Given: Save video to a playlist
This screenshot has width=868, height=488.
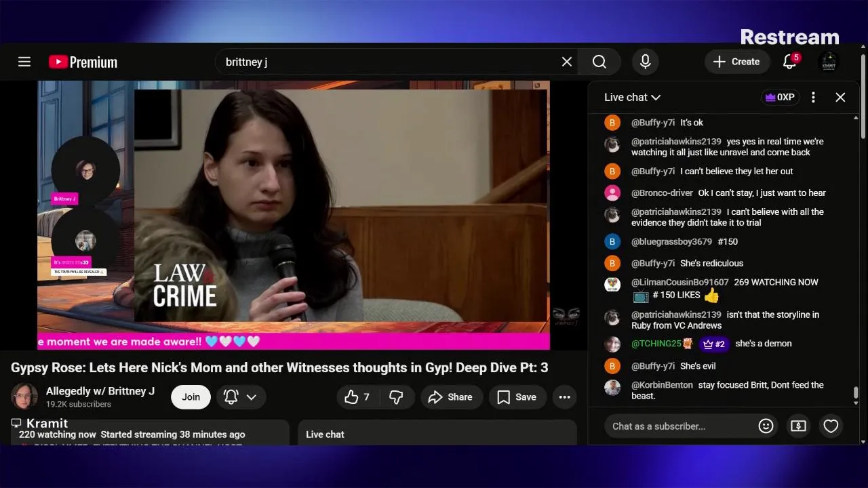Looking at the screenshot, I should pos(517,397).
